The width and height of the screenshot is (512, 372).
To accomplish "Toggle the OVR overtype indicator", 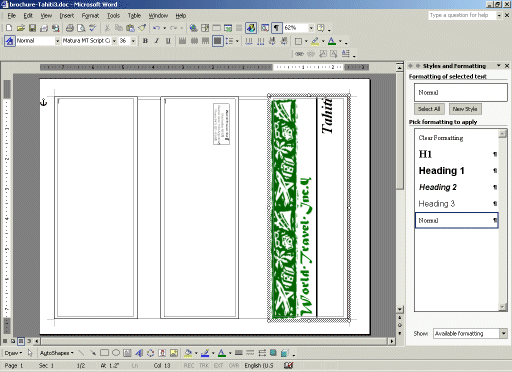I will coord(234,365).
